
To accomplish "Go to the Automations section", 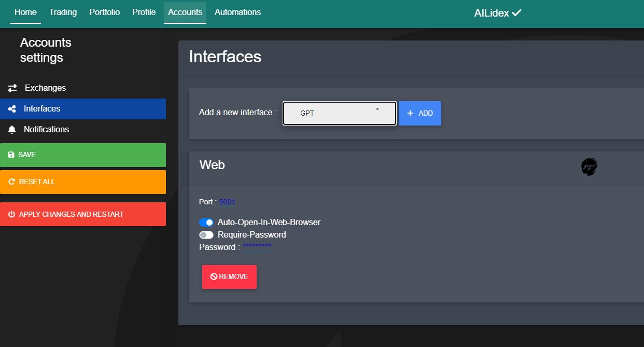I will coord(237,12).
